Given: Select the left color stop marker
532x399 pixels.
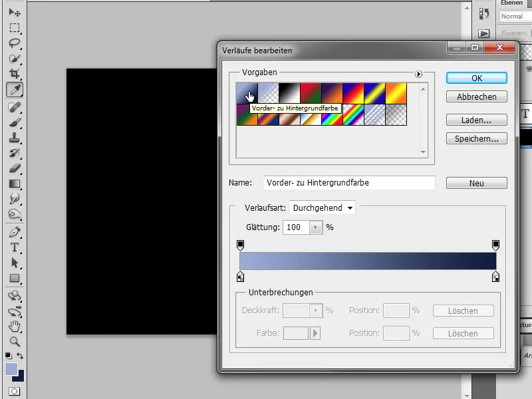Looking at the screenshot, I should click(240, 277).
